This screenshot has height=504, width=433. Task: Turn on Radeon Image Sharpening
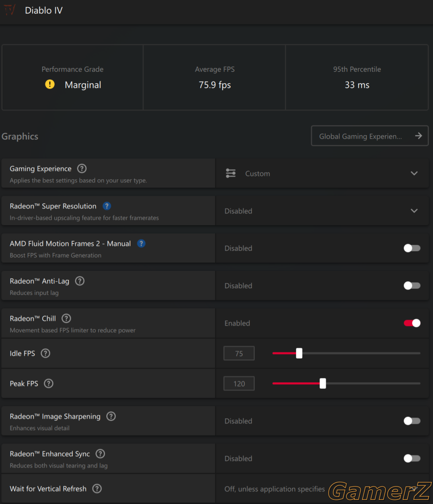pos(412,421)
